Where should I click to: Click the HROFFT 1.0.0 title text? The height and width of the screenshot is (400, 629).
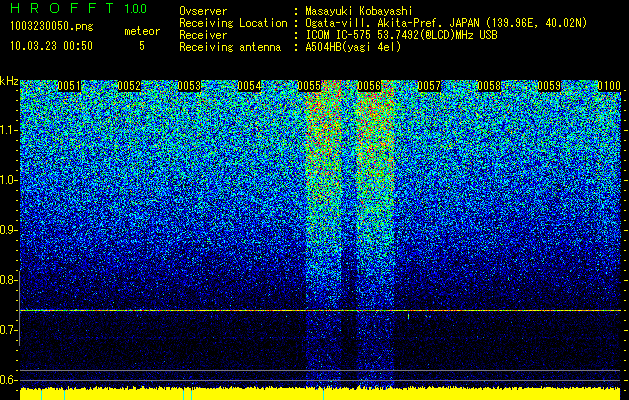[x=79, y=8]
